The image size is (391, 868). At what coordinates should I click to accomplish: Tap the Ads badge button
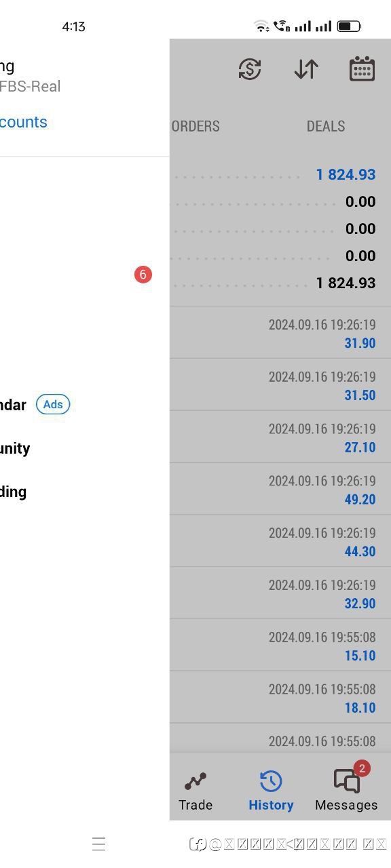click(x=53, y=405)
